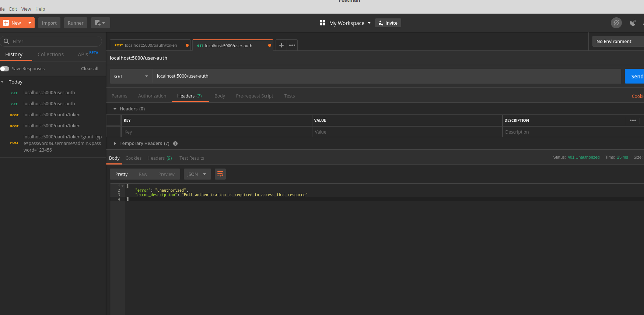Open the New button dropdown arrow
Image resolution: width=644 pixels, height=315 pixels.
pyautogui.click(x=30, y=23)
